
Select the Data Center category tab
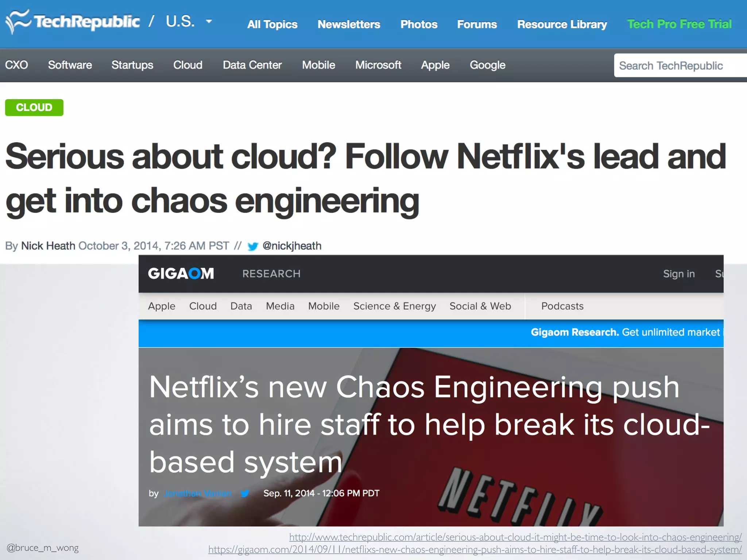coord(252,65)
